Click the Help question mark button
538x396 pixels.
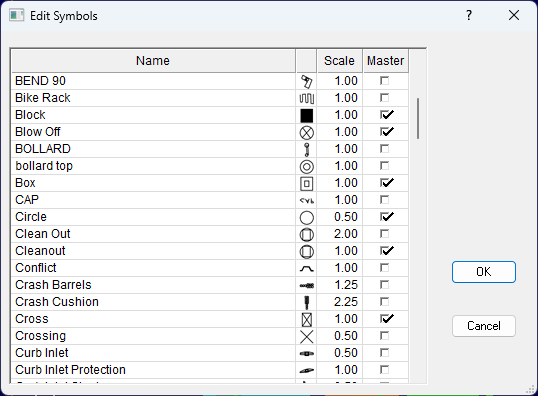tap(469, 15)
